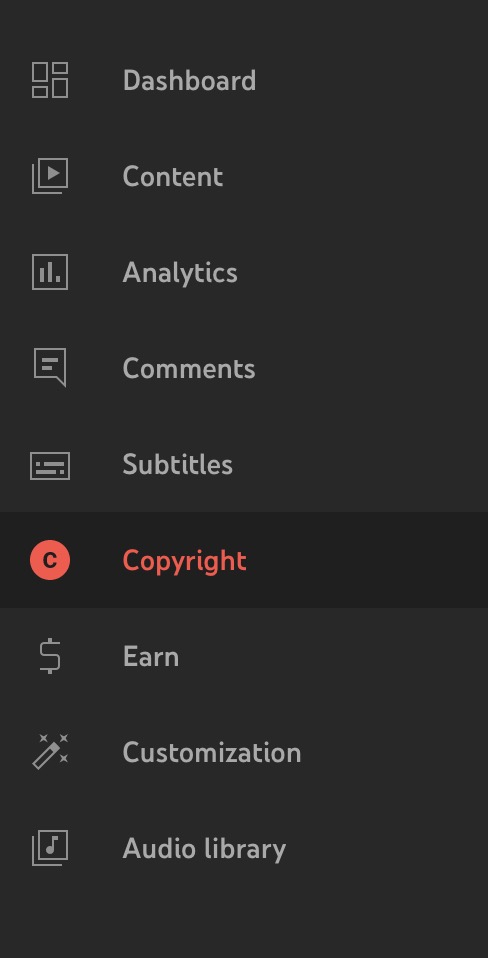Open the Subtitles page
The height and width of the screenshot is (958, 488).
click(178, 464)
